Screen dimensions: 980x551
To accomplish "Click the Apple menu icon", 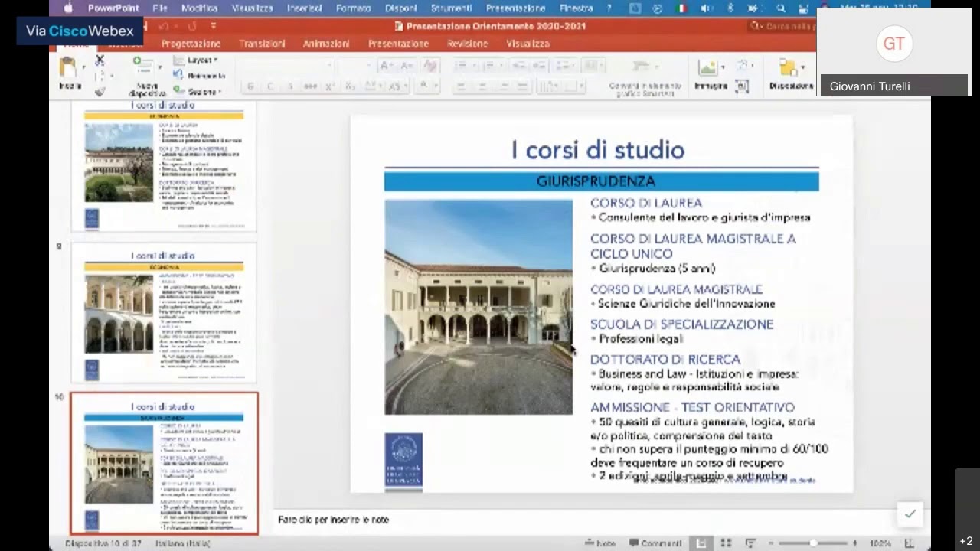I will (x=68, y=8).
